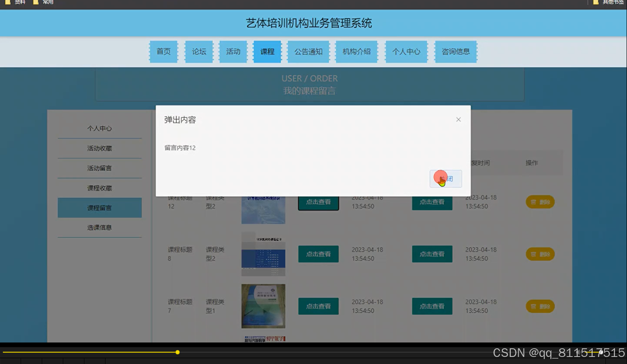Open 选课信息 from the sidebar menu
627x364 pixels.
click(x=99, y=227)
